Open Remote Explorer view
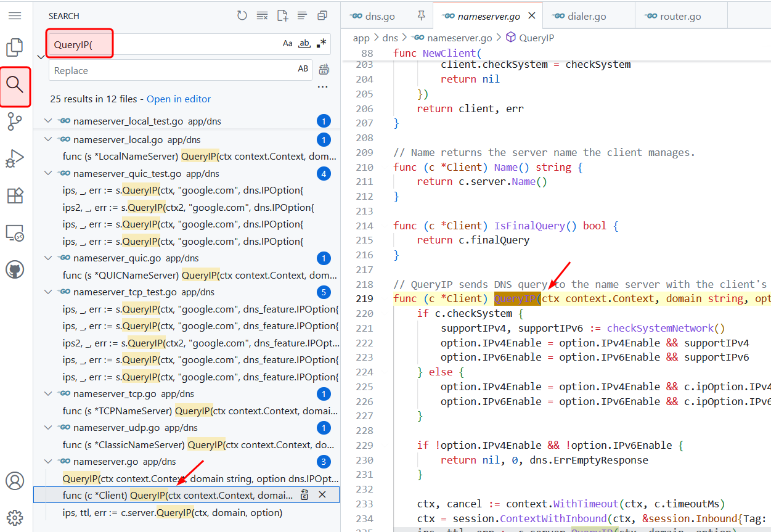Viewport: 771px width, 532px height. (x=15, y=233)
